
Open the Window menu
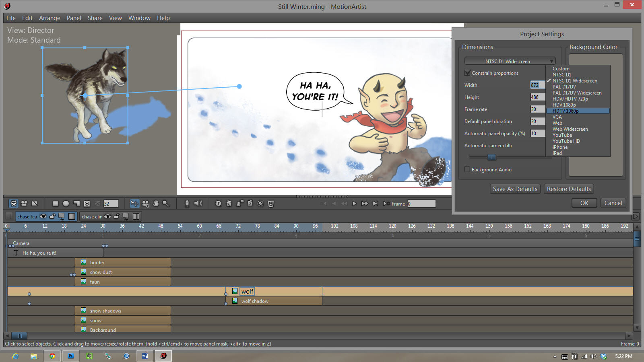click(139, 18)
